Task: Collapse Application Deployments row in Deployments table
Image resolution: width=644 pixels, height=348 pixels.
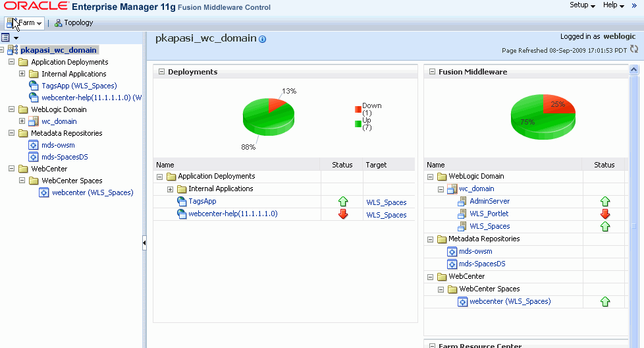Action: click(x=160, y=177)
